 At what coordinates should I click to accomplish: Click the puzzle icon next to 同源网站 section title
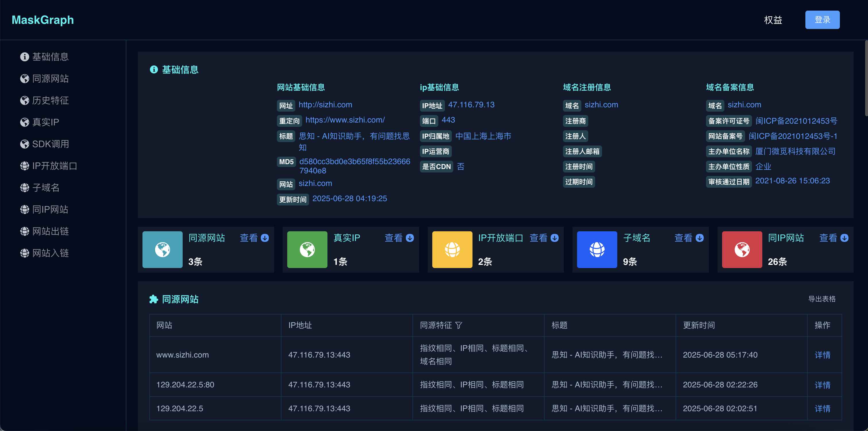pyautogui.click(x=153, y=299)
